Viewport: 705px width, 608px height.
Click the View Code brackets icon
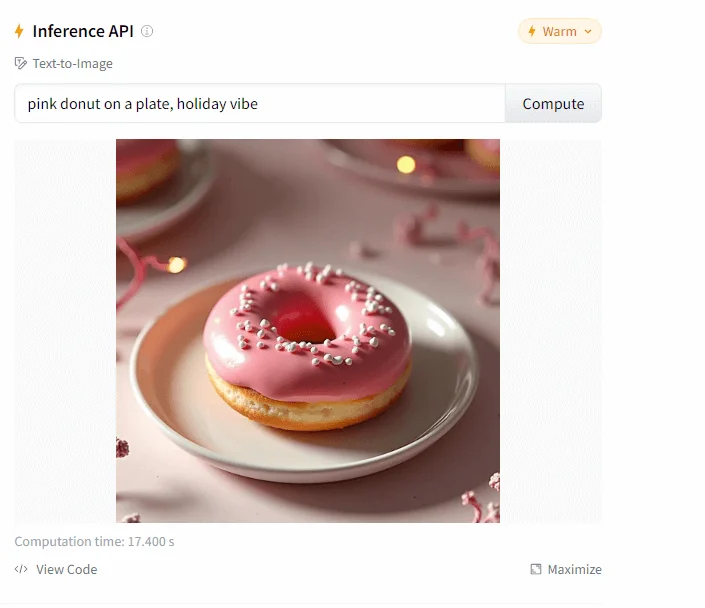click(x=21, y=570)
